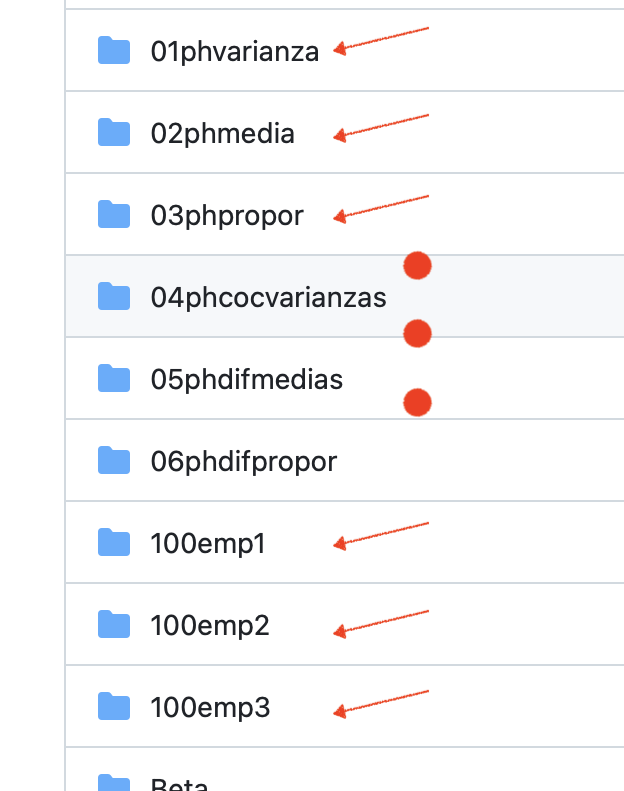This screenshot has height=791, width=624.
Task: Navigate to the 100emp2 folder name
Action: coord(210,625)
